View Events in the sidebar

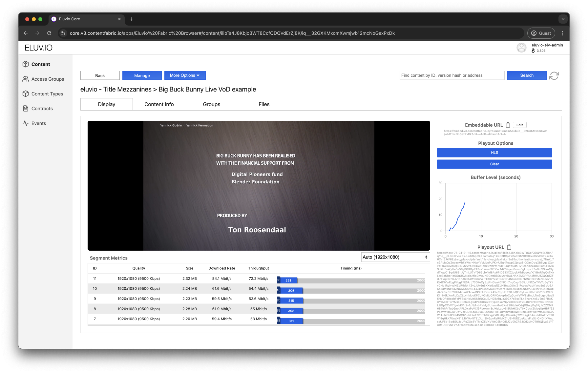[x=34, y=123]
